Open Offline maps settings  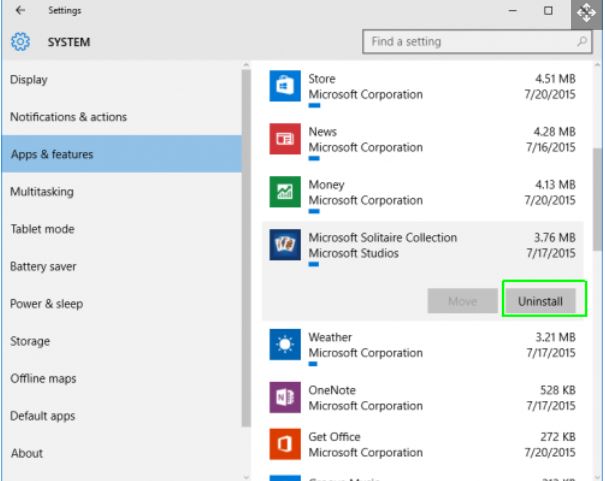[x=122, y=378]
